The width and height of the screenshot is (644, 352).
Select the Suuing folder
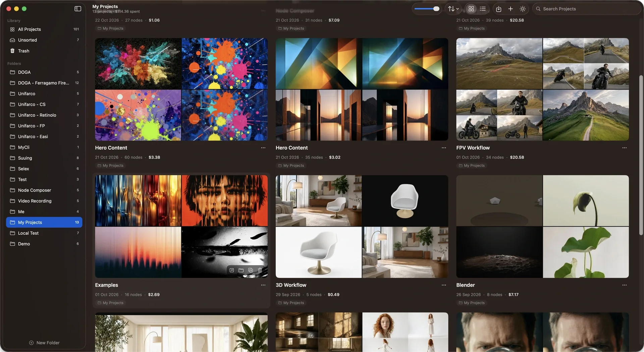coord(44,158)
